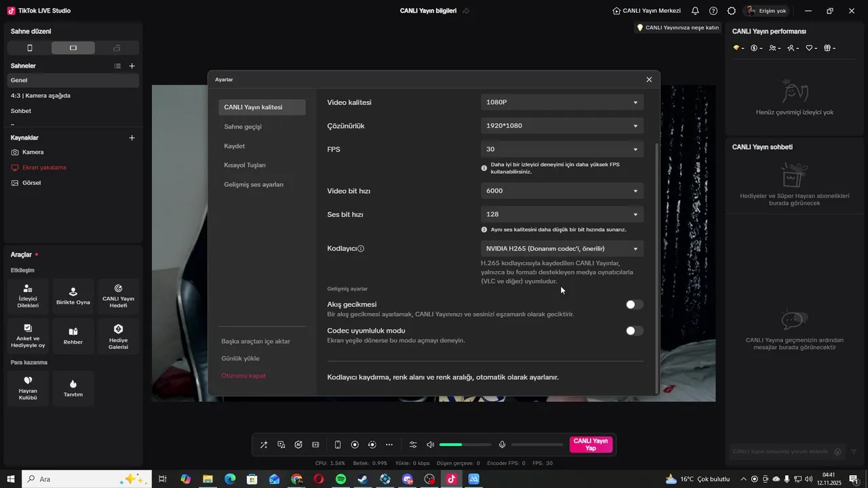Screen dimensions: 868x488
Task: Open Kodlayıcı NVIDIA H265 dropdown
Action: [562, 249]
